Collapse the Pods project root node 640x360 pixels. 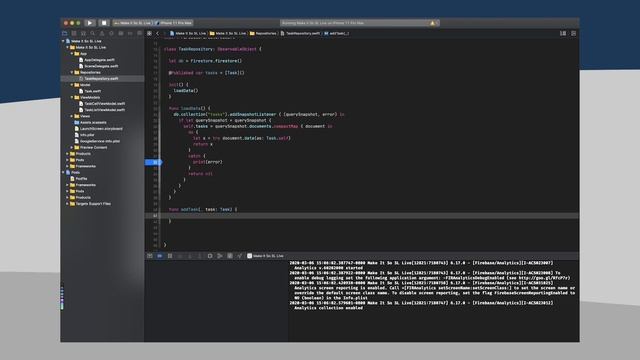[x=63, y=172]
